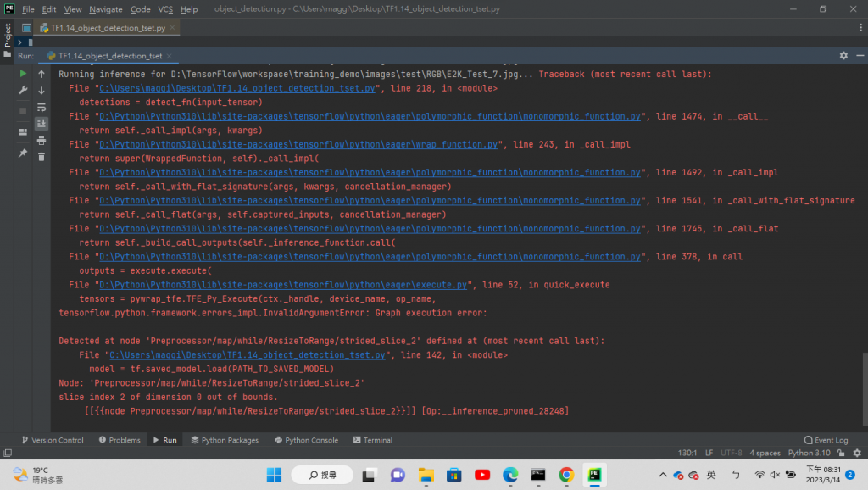Screen dimensions: 868x490
Task: Select Python 3.10 interpreter widget
Action: pyautogui.click(x=809, y=453)
